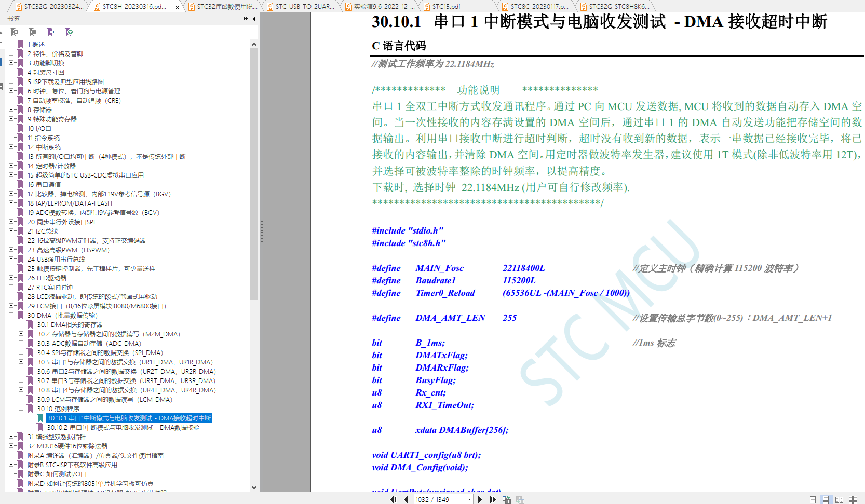Switch to continuous page view
This screenshot has height=504, width=865.
point(826,499)
